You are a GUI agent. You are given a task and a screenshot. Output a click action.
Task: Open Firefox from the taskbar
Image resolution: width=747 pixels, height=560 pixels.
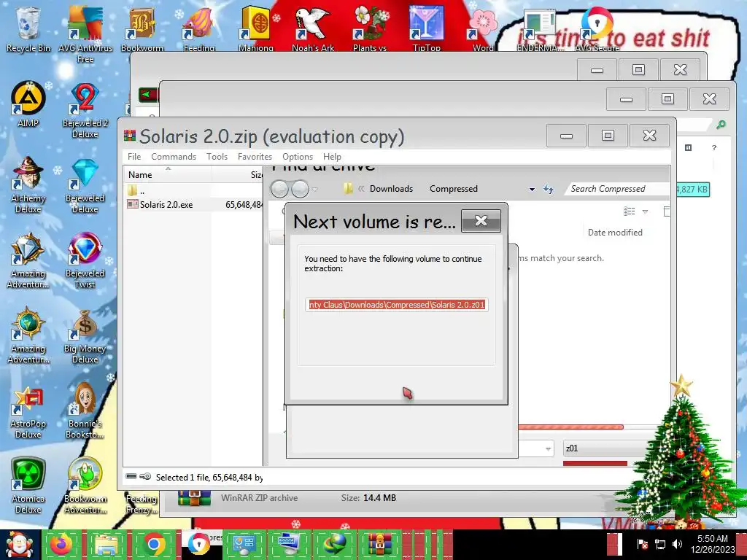click(x=61, y=545)
